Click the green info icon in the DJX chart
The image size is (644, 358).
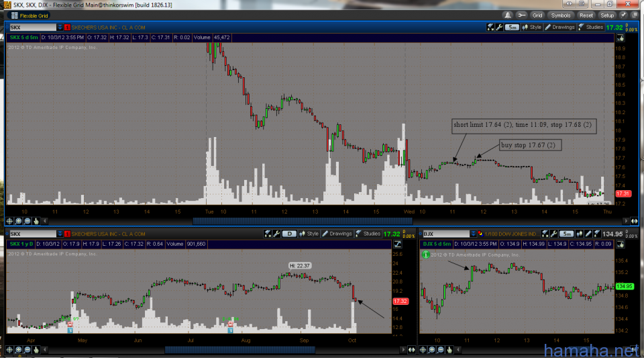pyautogui.click(x=426, y=255)
